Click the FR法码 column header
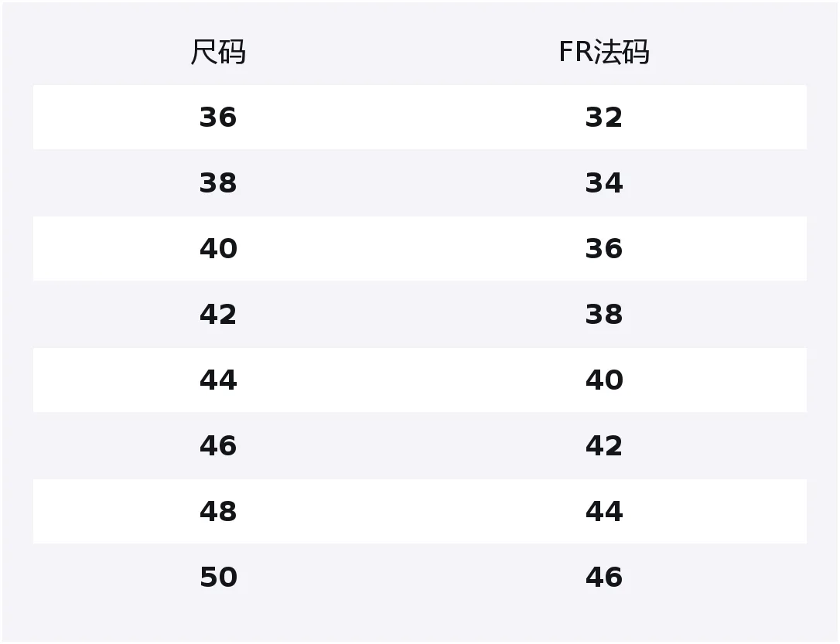 click(603, 53)
